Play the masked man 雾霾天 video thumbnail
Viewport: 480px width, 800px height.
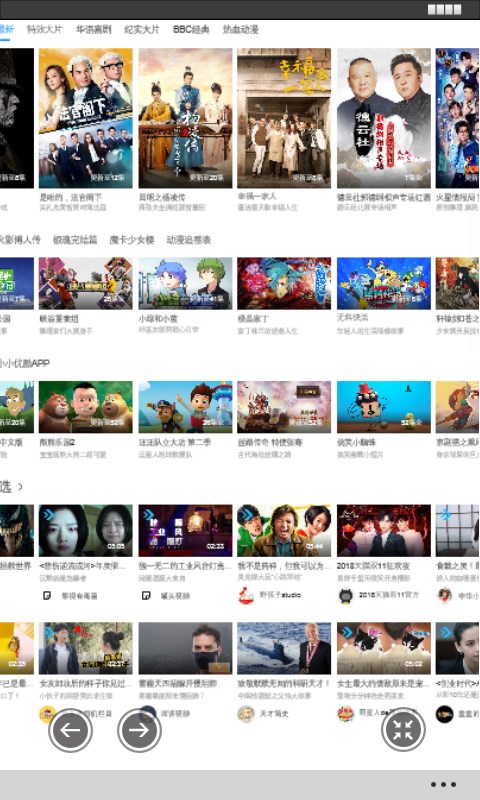pos(185,648)
